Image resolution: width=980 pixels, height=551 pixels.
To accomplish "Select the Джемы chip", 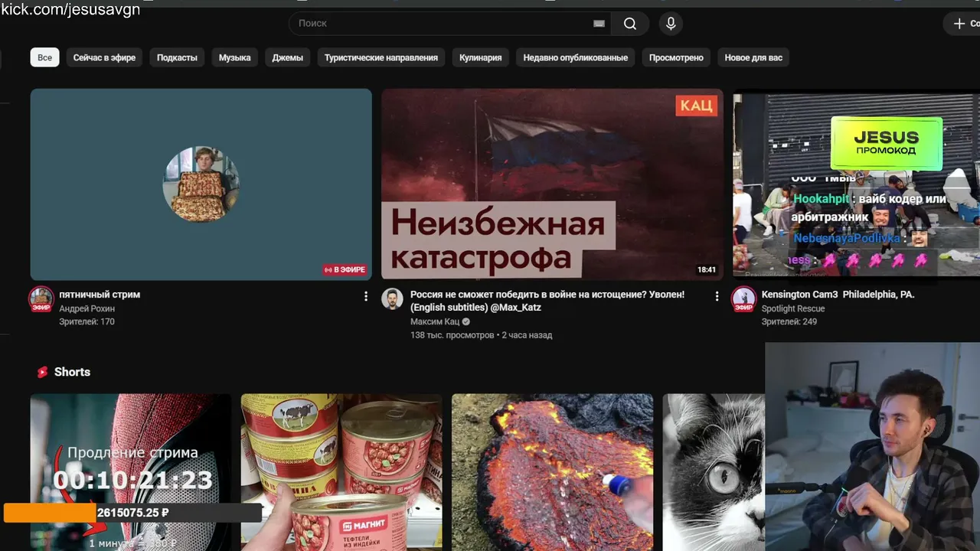I will [x=287, y=57].
